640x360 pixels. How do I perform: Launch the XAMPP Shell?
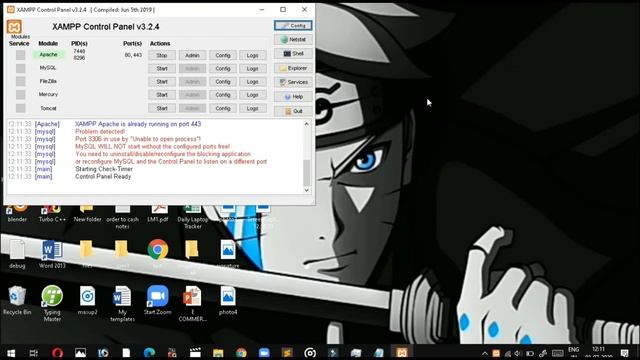[x=293, y=53]
